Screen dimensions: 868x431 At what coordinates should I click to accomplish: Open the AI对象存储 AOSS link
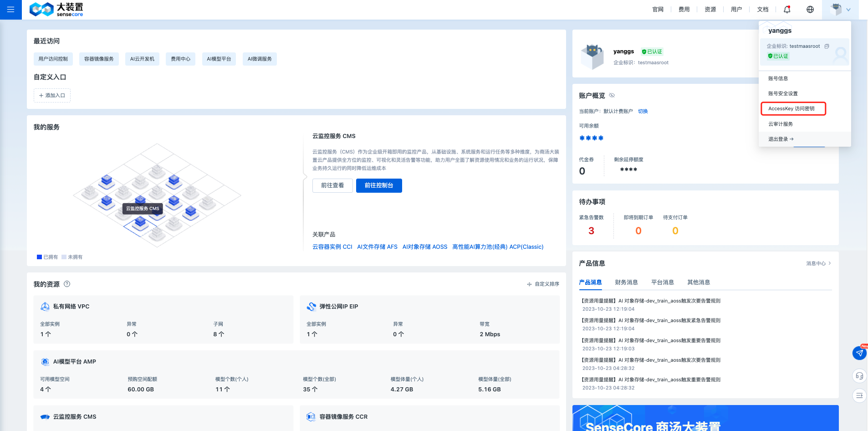425,246
